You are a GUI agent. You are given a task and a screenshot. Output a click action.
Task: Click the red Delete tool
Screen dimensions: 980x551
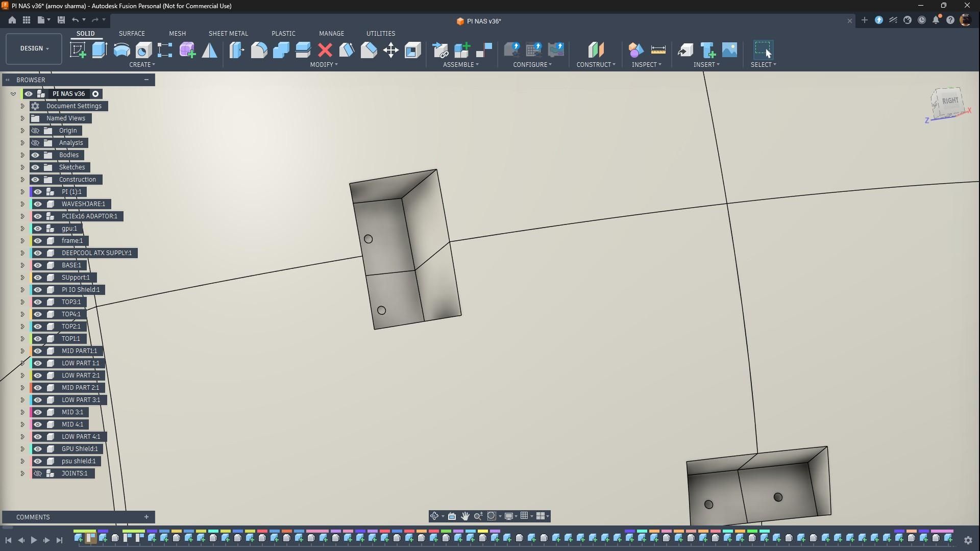pos(325,50)
